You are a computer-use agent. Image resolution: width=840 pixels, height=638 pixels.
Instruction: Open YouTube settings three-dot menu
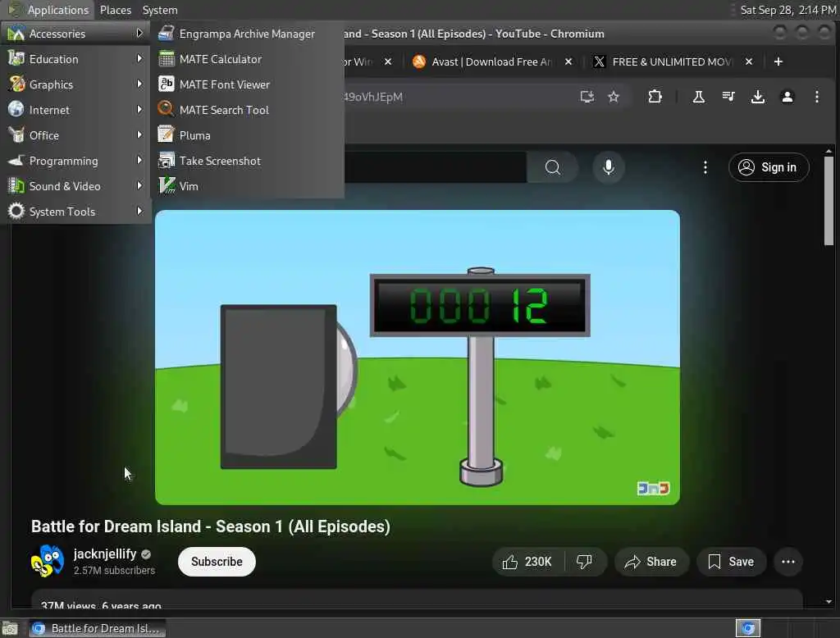(x=705, y=167)
